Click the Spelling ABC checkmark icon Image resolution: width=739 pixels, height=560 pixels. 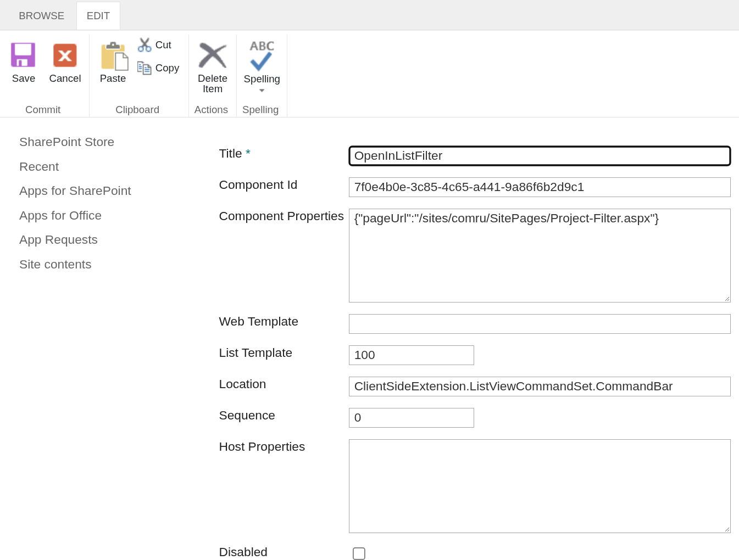pos(262,55)
